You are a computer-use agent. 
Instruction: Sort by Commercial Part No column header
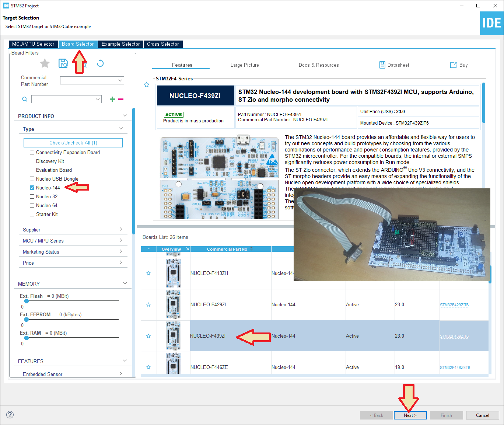pyautogui.click(x=231, y=249)
